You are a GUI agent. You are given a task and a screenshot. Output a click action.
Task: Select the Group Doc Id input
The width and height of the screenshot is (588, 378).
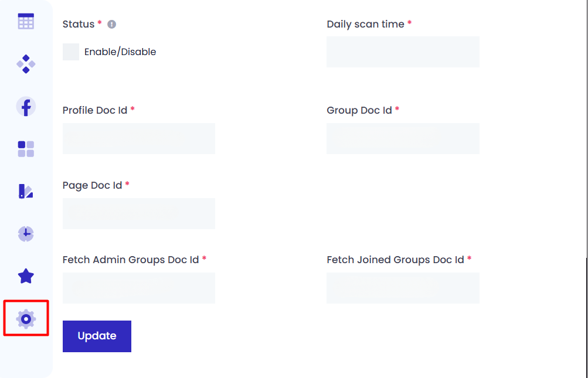(403, 138)
